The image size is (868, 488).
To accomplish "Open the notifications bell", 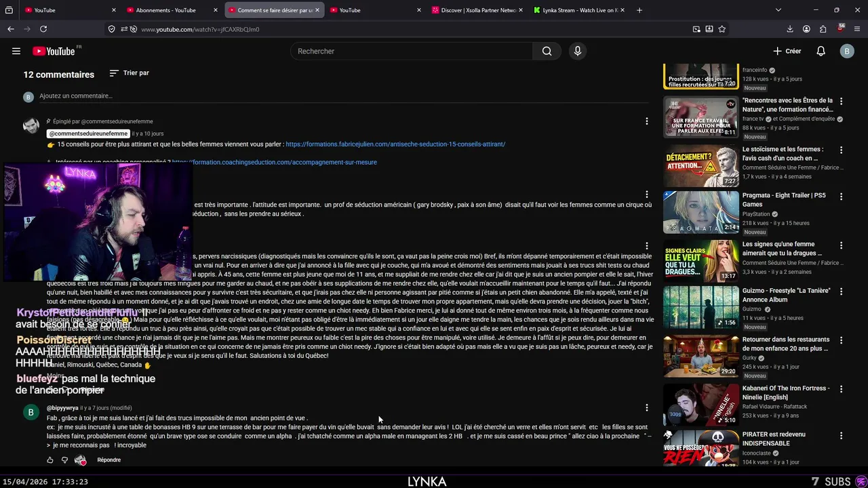I will click(821, 51).
